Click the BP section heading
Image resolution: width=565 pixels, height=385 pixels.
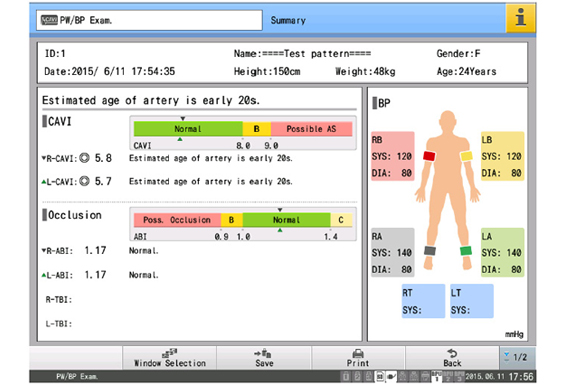(x=382, y=103)
